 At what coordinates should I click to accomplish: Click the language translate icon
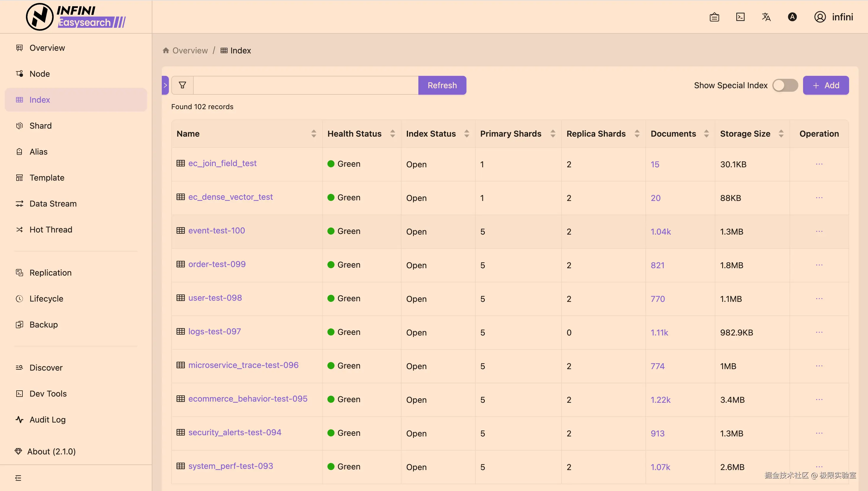coord(766,17)
